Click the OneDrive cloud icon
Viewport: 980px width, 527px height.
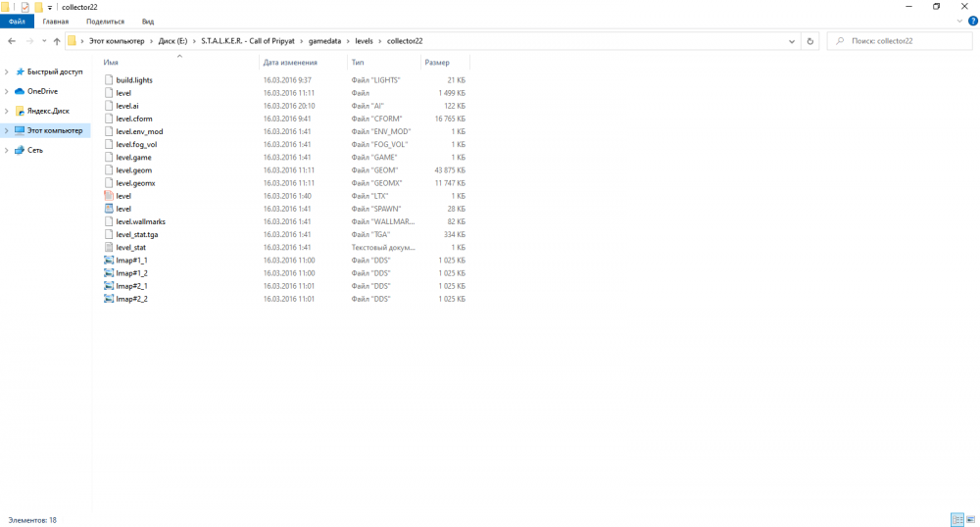click(x=20, y=91)
